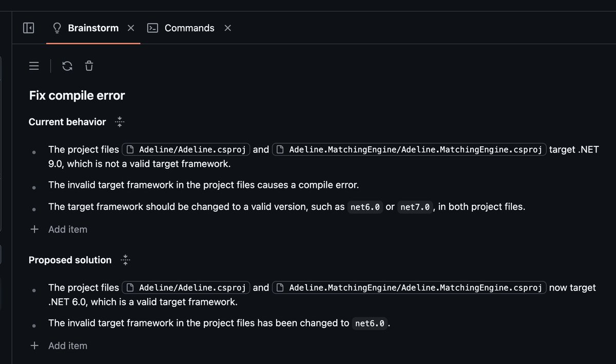
Task: Close the Commands tab
Action: pyautogui.click(x=228, y=28)
